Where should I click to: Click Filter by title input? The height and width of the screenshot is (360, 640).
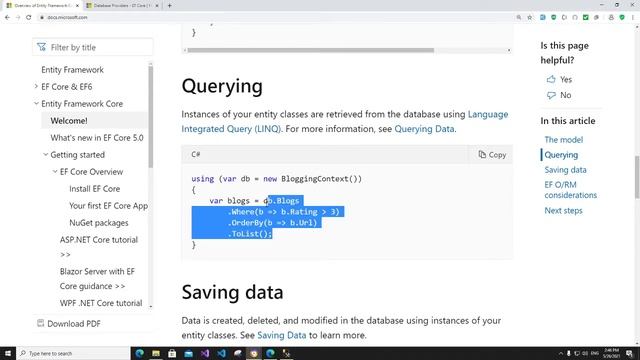(93, 47)
